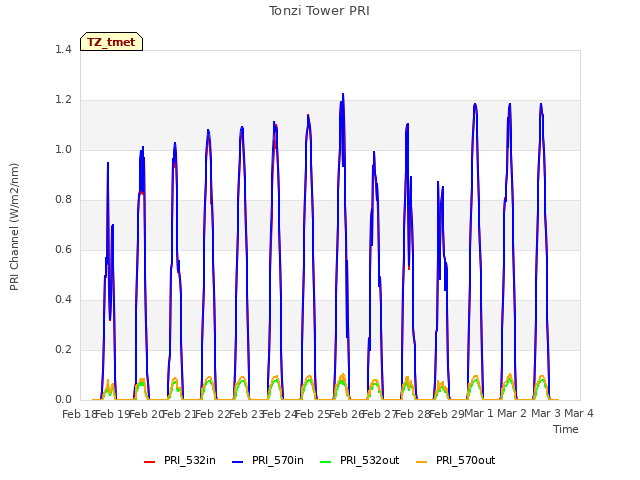Viewport: 640px width, 480px height.
Task: Click the Time axis title
Action: [566, 429]
